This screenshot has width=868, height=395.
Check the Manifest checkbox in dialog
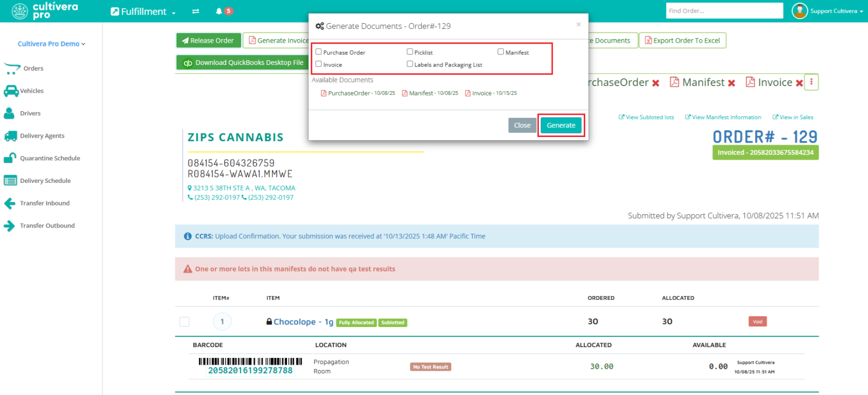(x=501, y=51)
